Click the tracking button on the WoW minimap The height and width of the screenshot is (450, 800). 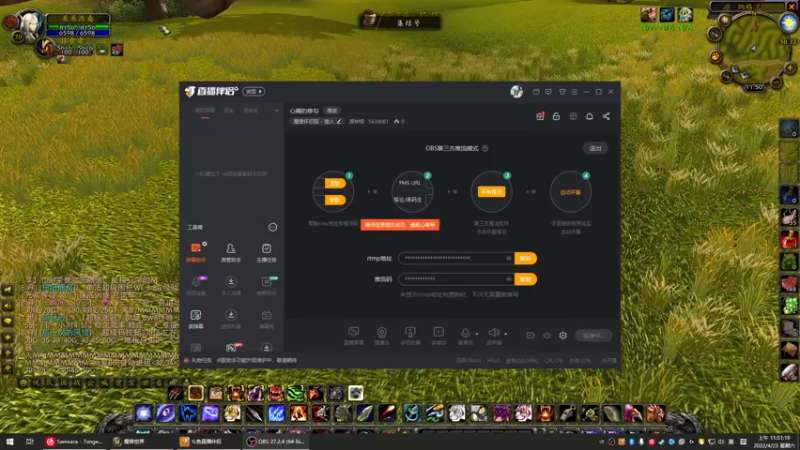click(715, 57)
